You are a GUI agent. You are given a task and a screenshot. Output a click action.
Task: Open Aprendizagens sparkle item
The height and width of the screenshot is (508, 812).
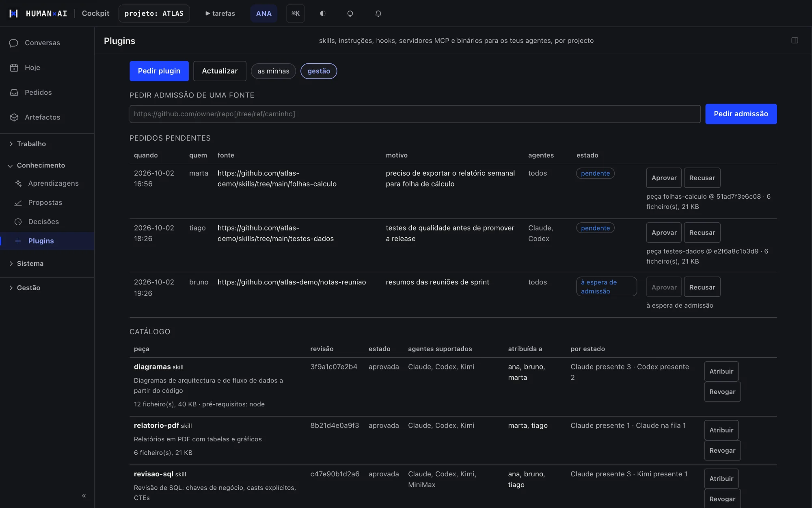click(47, 183)
